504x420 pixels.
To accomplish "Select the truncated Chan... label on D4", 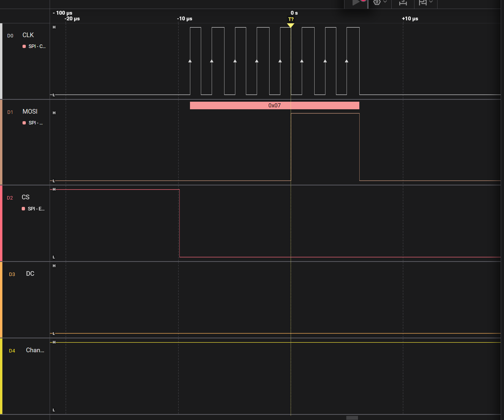I will (x=35, y=350).
